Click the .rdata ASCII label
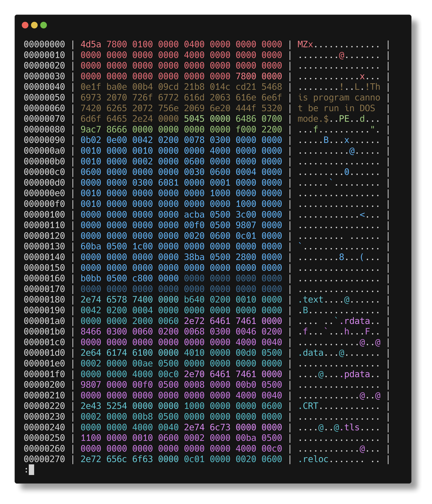This screenshot has width=432, height=504. [354, 321]
